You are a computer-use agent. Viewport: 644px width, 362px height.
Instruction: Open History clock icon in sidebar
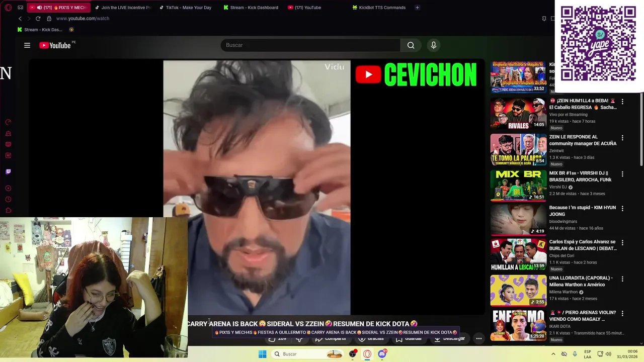[8, 200]
